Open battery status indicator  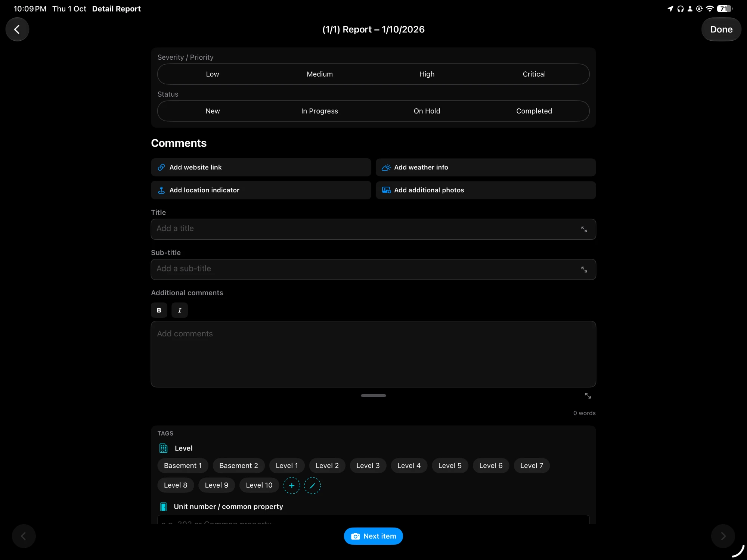tap(725, 9)
